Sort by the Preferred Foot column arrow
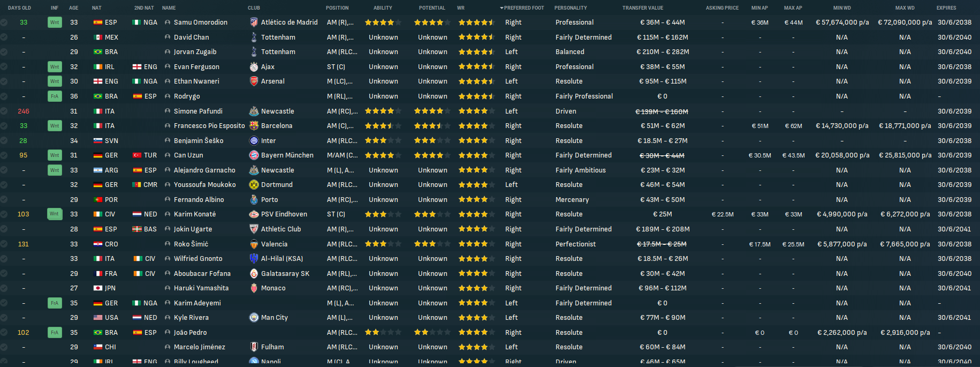This screenshot has height=367, width=980. pos(502,8)
